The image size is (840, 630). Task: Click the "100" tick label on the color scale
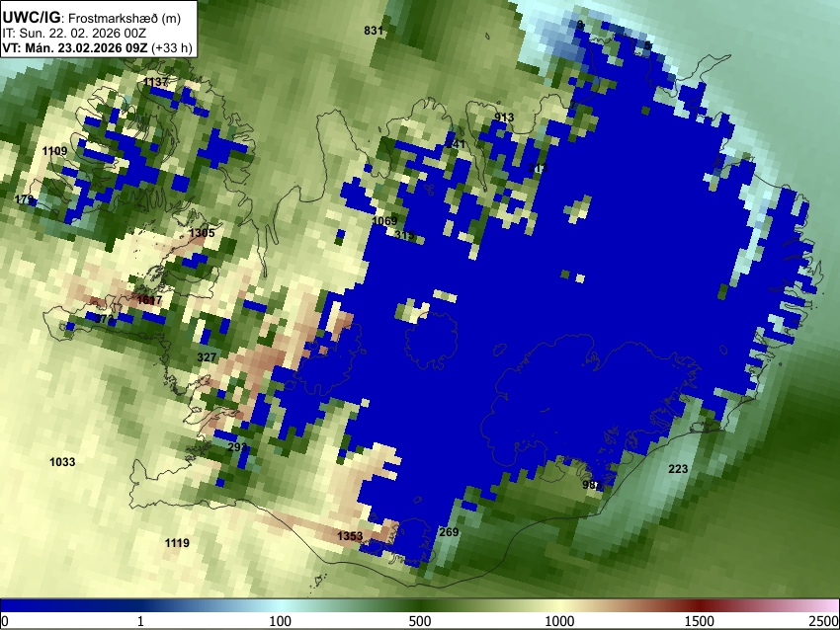tap(281, 621)
